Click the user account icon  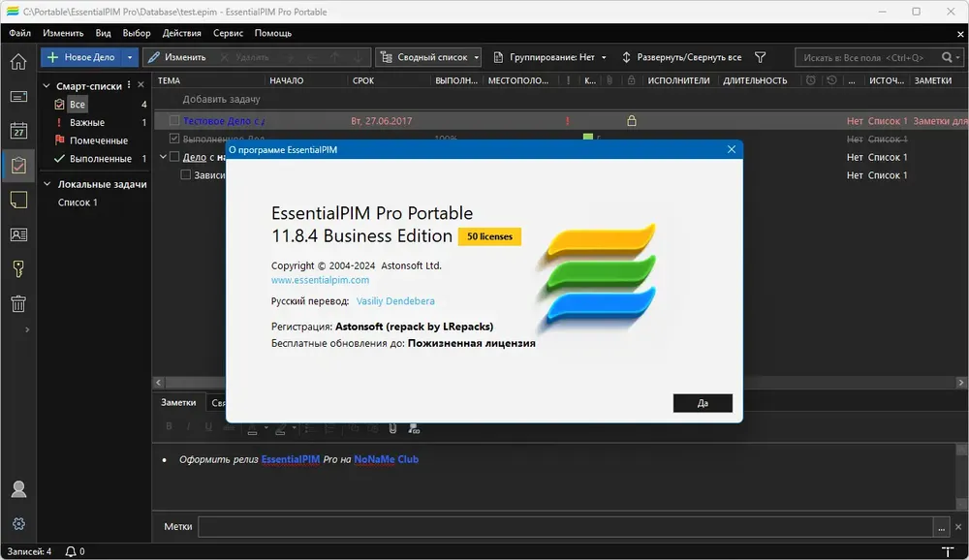pyautogui.click(x=18, y=489)
